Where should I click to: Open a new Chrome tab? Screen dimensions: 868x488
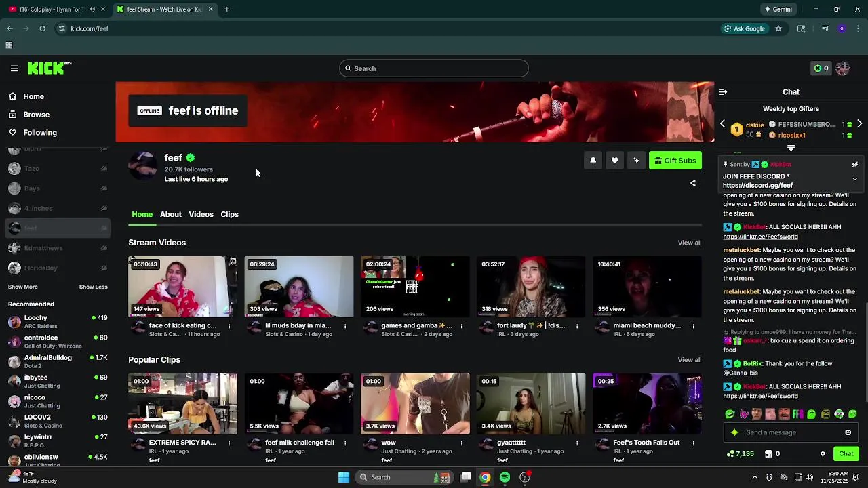[226, 9]
